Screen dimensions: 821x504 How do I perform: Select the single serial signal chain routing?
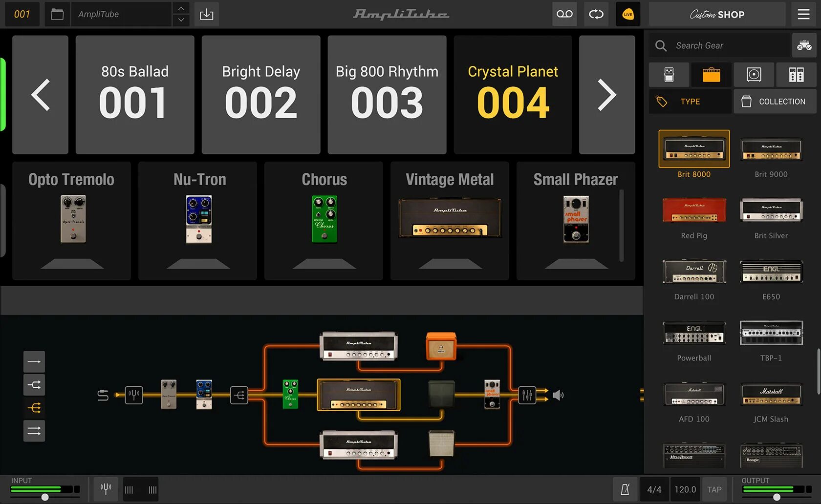(x=34, y=362)
